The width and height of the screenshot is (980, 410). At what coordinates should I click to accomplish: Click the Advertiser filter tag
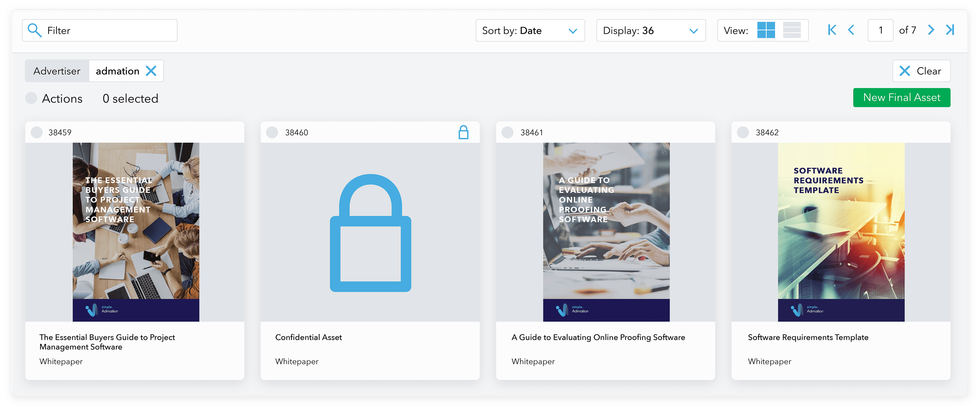[x=57, y=71]
